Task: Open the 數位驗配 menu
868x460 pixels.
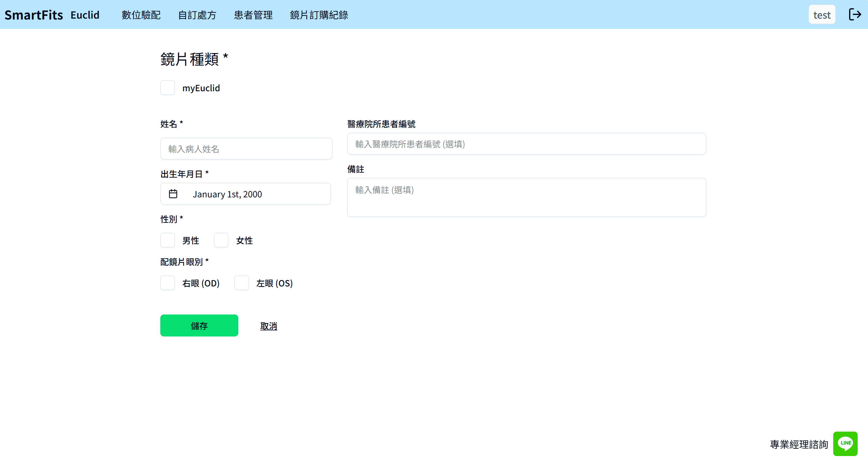Action: [141, 15]
